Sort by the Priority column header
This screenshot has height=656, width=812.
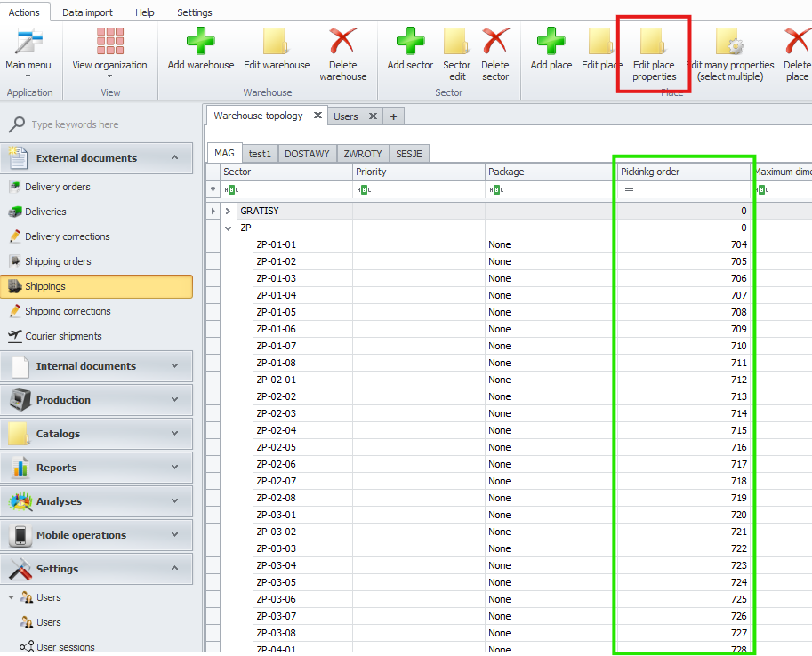click(x=418, y=172)
